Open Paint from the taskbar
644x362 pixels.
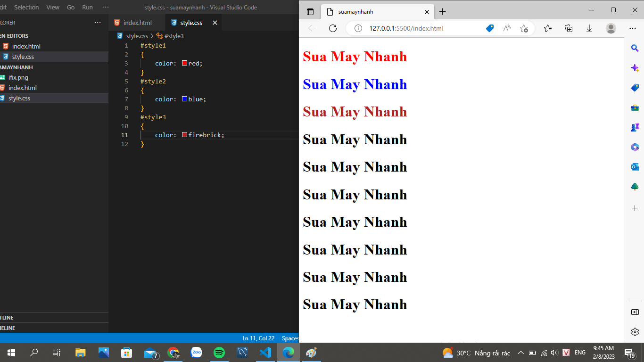tap(312, 352)
